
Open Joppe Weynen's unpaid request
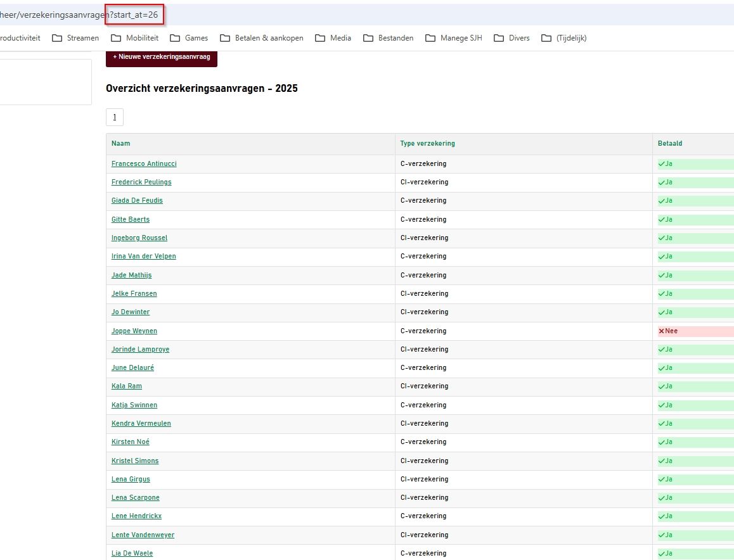(134, 331)
